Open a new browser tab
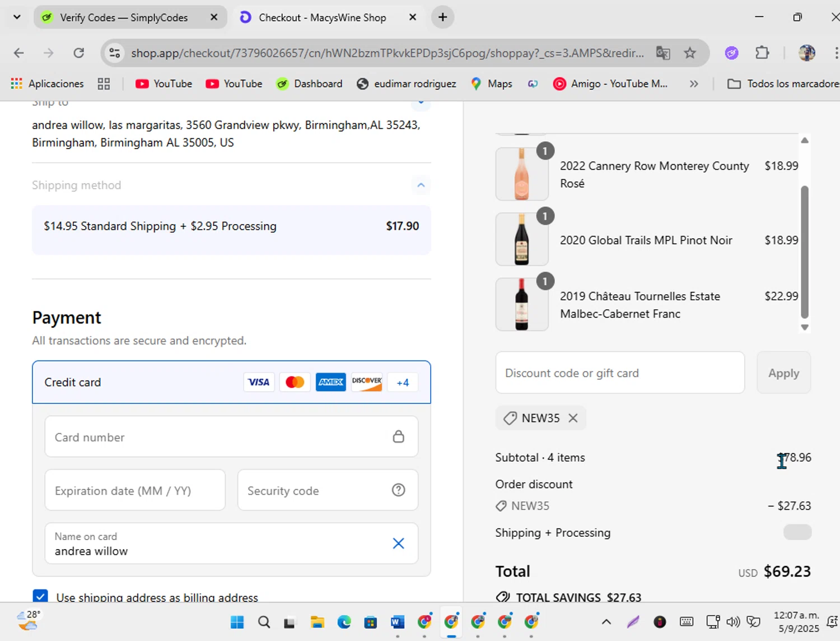840x641 pixels. pyautogui.click(x=442, y=17)
